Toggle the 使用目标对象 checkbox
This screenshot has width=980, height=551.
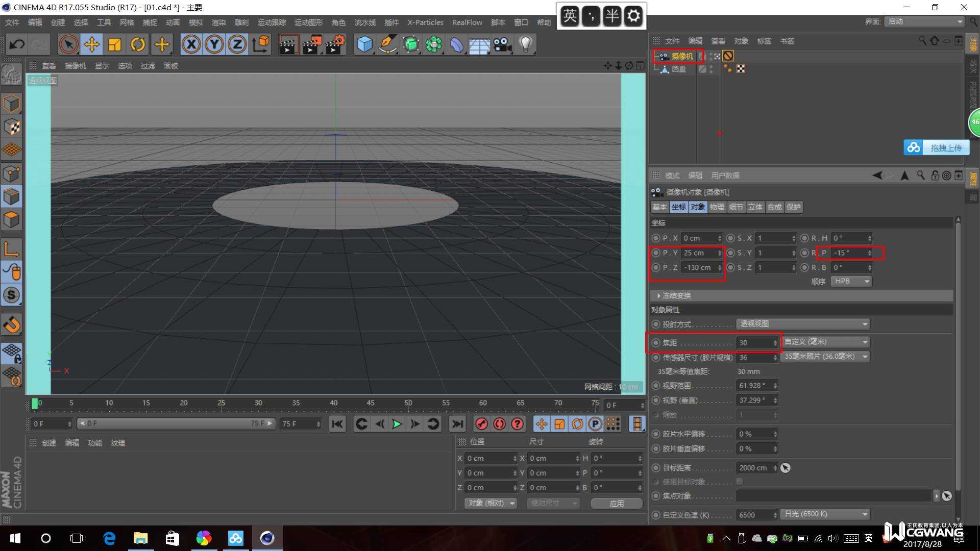740,482
